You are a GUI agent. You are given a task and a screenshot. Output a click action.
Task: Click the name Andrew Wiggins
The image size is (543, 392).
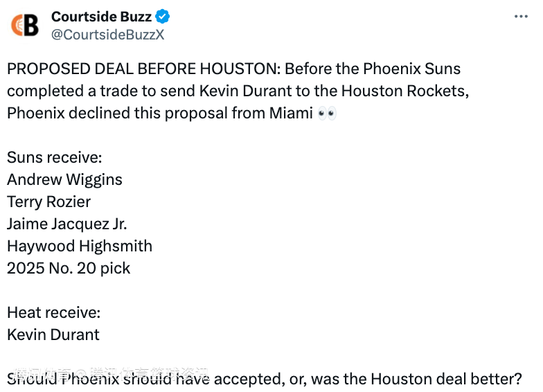[x=65, y=180]
